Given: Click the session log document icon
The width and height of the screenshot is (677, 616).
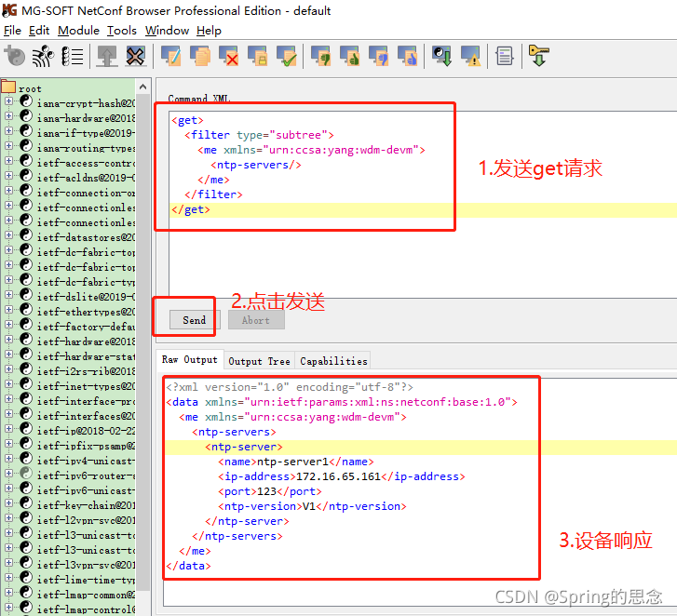Looking at the screenshot, I should tap(505, 56).
